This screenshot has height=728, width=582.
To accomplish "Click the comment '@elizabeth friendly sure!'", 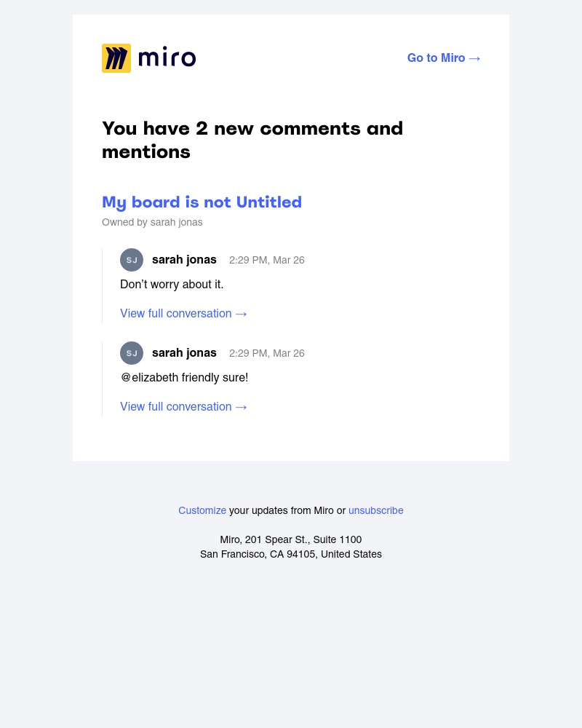I will 184,378.
